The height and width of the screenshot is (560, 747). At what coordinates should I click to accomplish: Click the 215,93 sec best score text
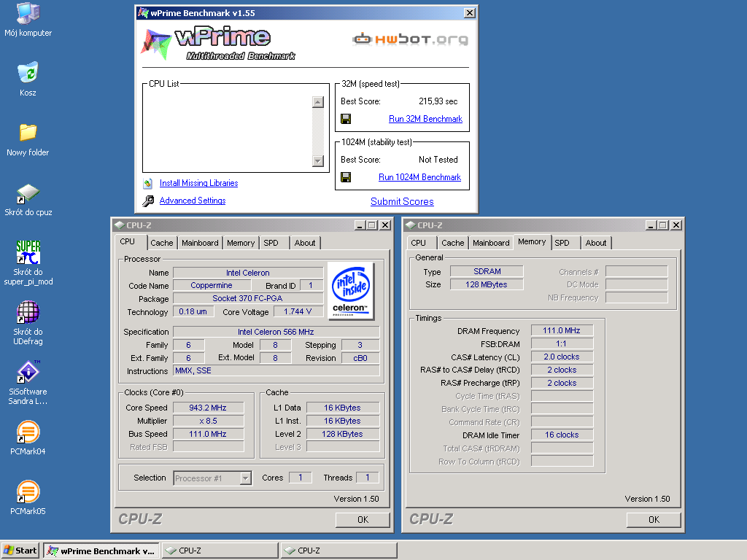coord(438,101)
